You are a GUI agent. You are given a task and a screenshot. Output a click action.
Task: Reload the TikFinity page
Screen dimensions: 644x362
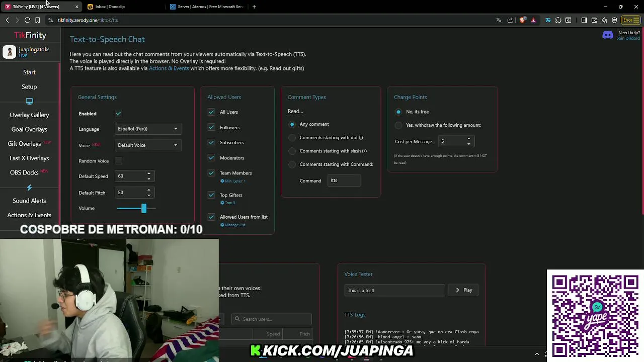click(x=27, y=20)
